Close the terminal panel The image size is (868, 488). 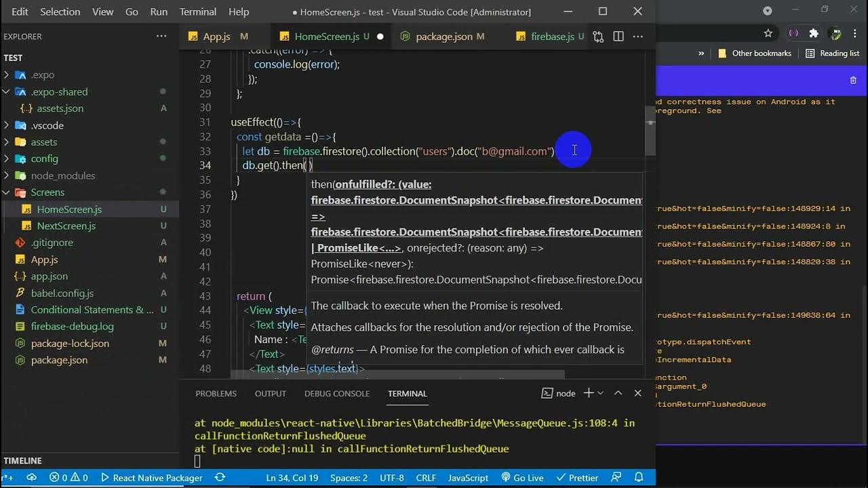(638, 393)
